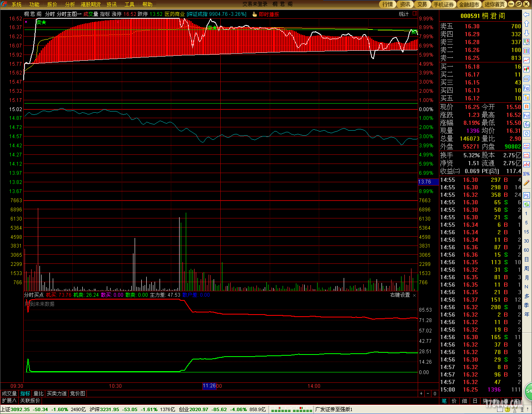Screen dimensions: 532x414
Task: Click the 金融超市 button
Action: tap(469, 4)
